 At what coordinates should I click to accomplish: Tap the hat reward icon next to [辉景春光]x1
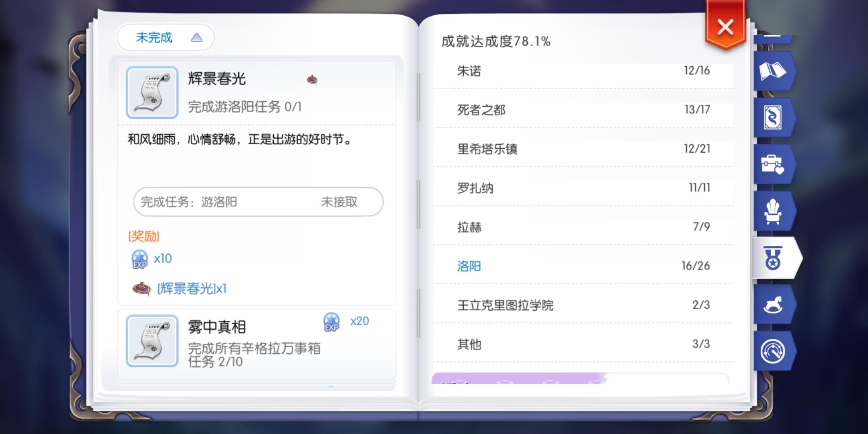click(x=142, y=288)
